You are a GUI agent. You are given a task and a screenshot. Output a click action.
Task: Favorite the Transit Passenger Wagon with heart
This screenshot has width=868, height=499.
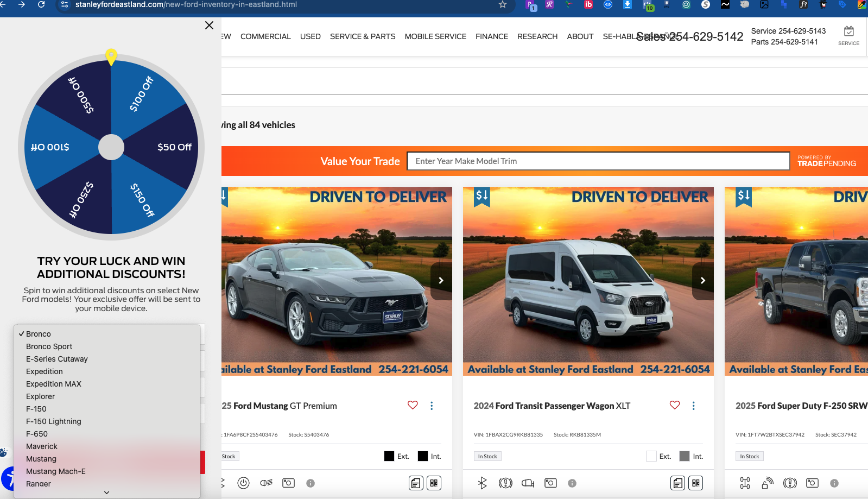[x=675, y=405]
